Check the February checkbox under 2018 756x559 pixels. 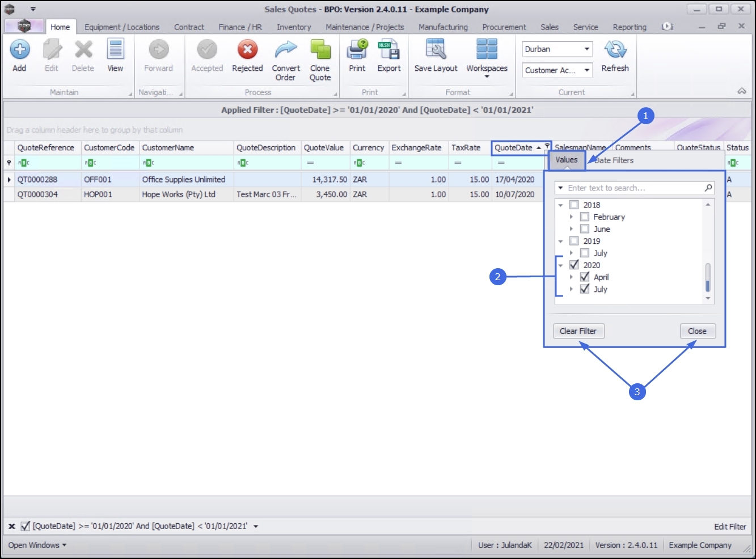(585, 217)
